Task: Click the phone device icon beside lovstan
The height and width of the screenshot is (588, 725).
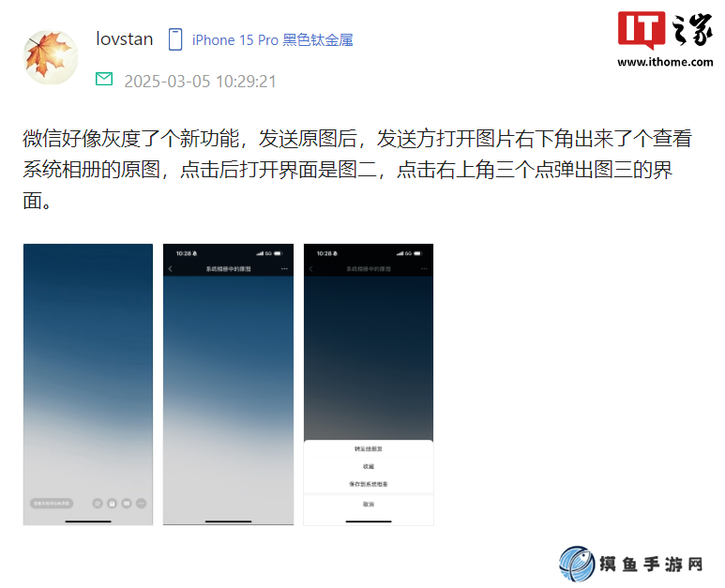Action: coord(174,39)
